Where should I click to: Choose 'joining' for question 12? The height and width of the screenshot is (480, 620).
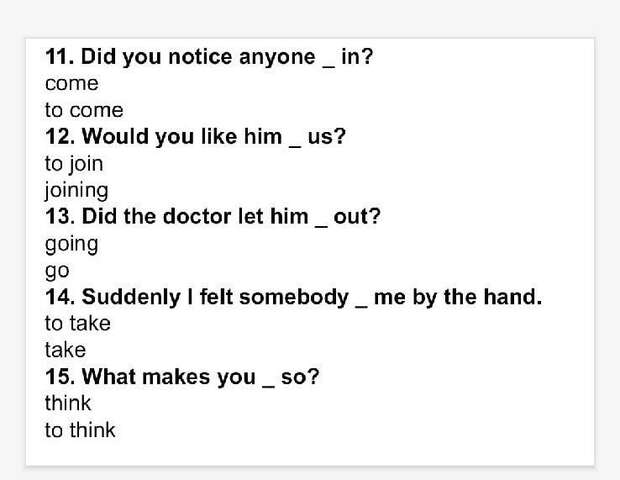(x=76, y=191)
